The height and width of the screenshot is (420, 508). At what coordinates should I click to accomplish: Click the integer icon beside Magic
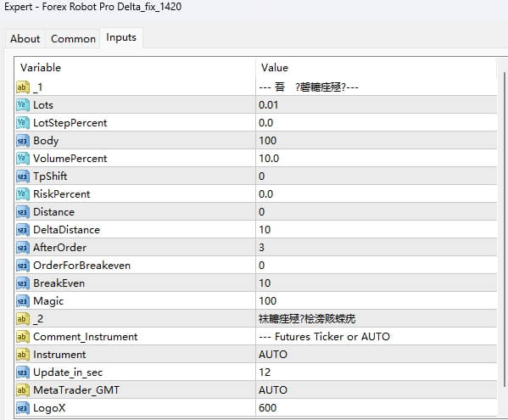click(x=23, y=301)
